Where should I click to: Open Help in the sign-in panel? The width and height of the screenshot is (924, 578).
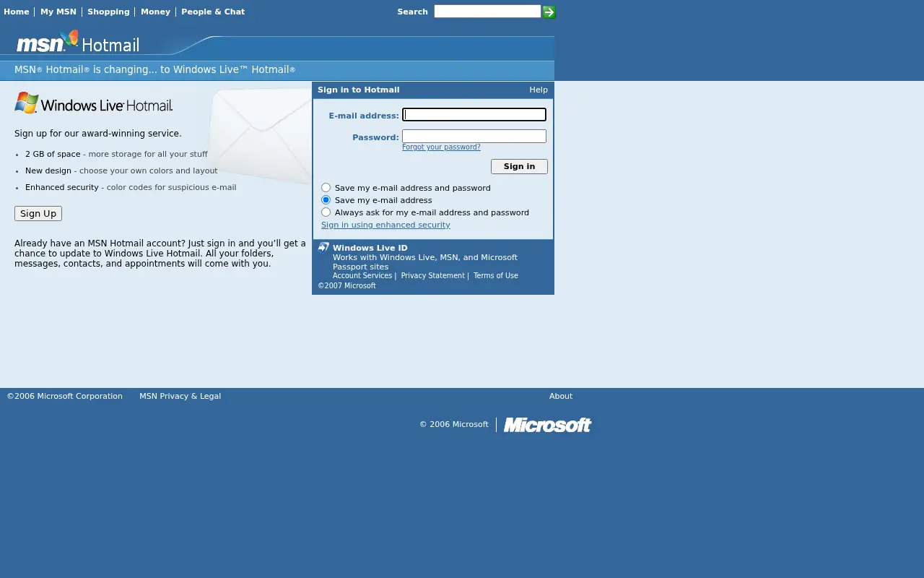pyautogui.click(x=539, y=90)
